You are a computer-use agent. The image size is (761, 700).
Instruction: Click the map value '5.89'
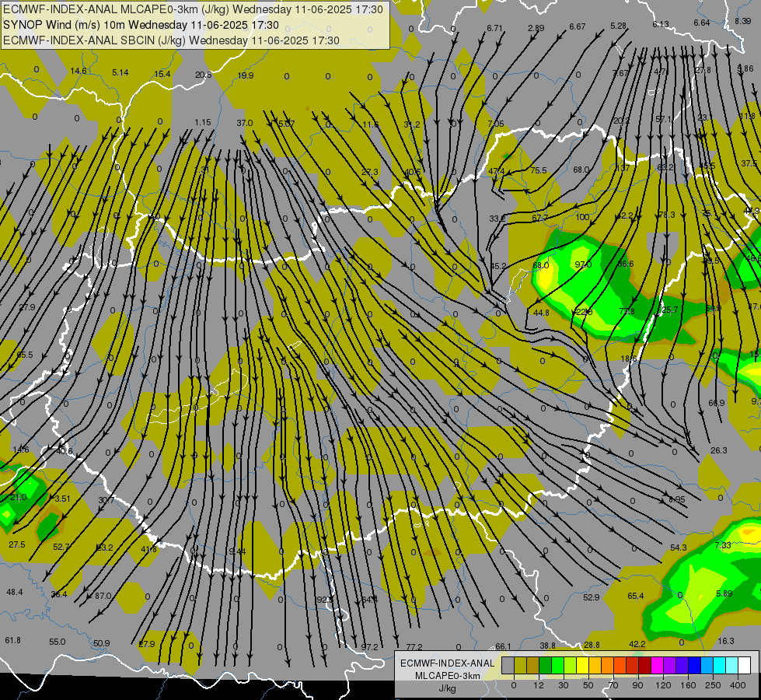724,593
